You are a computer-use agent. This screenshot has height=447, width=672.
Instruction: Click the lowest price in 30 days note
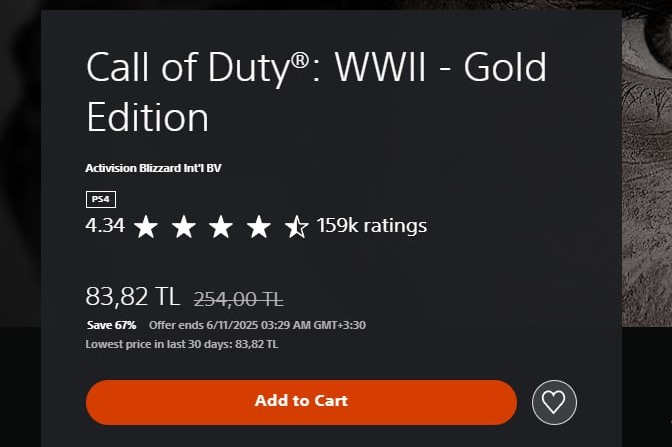[x=182, y=344]
